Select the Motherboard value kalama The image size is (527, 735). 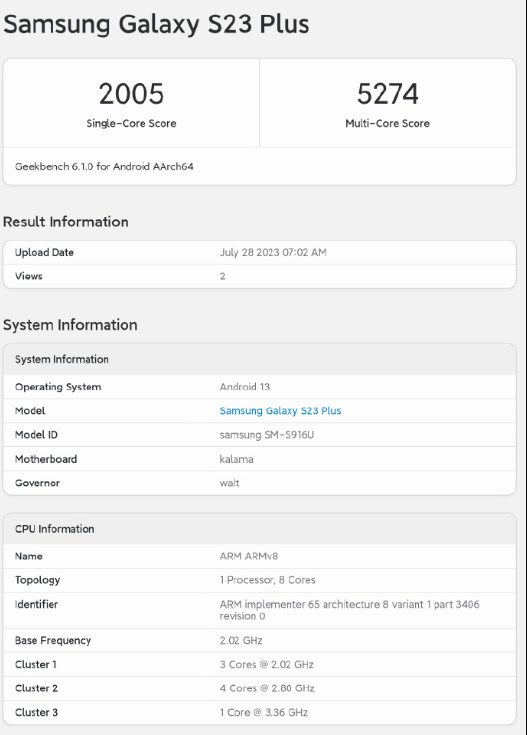click(x=236, y=459)
